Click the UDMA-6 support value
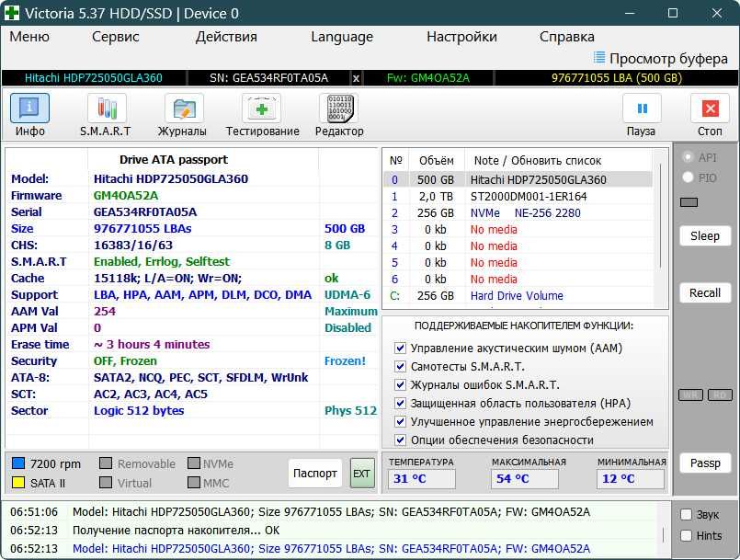The height and width of the screenshot is (560, 740). 347,294
